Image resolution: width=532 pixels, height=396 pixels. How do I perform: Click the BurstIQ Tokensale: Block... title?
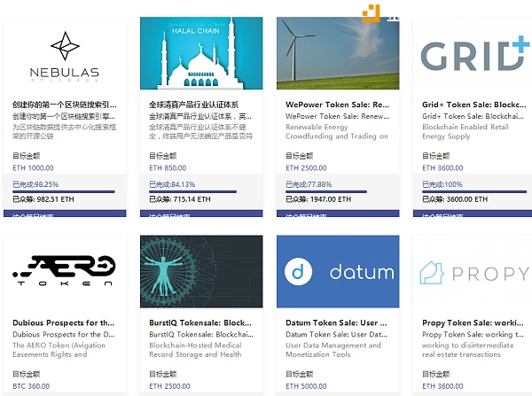(200, 322)
